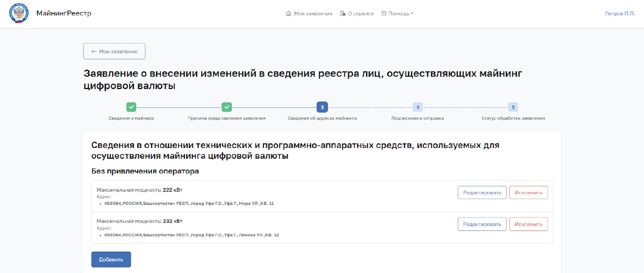This screenshot has height=273, width=644.
Task: Click the document icon beside О сервисе
Action: coord(342,13)
